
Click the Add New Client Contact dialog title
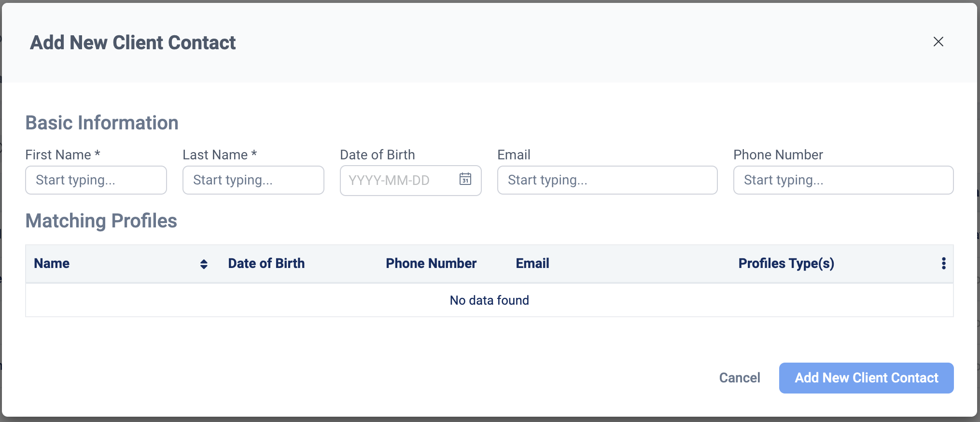pyautogui.click(x=133, y=42)
